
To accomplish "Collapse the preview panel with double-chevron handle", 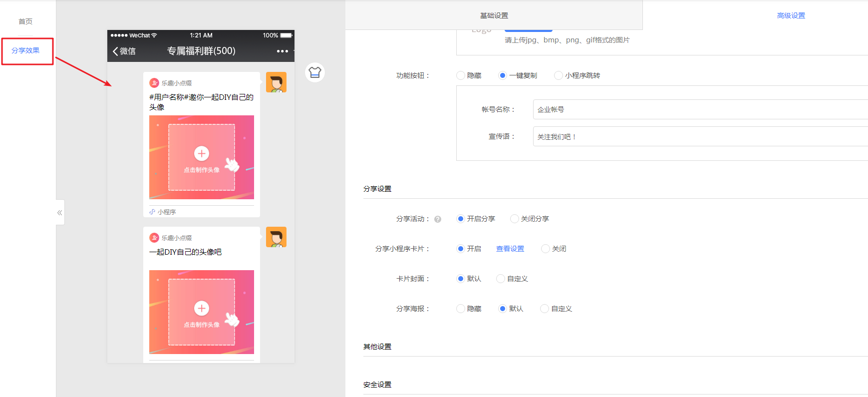I will [x=60, y=213].
